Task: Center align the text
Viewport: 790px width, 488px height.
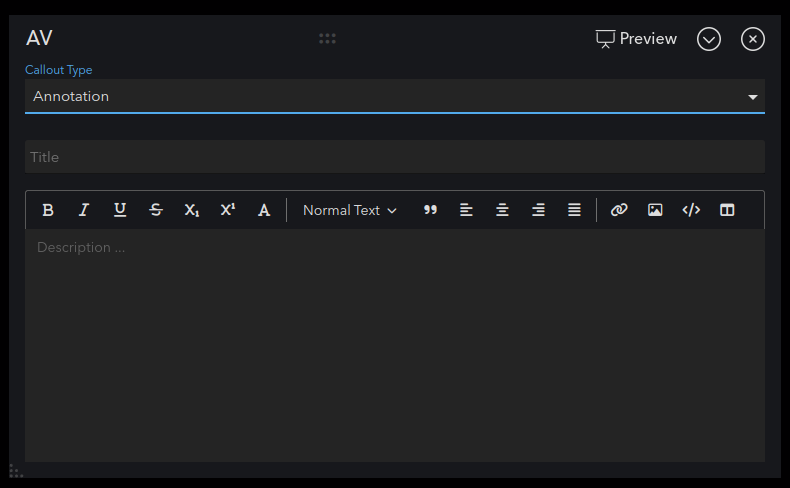Action: pyautogui.click(x=502, y=210)
